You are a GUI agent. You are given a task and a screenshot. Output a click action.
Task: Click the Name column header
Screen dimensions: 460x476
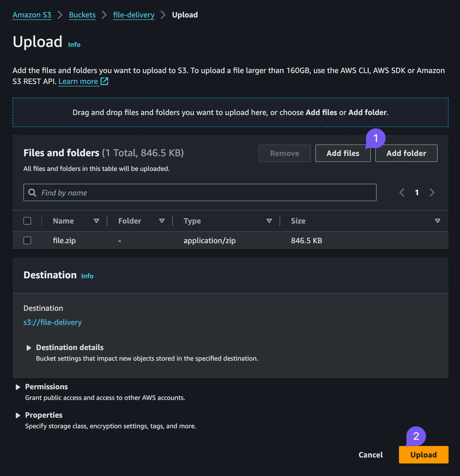(x=63, y=221)
